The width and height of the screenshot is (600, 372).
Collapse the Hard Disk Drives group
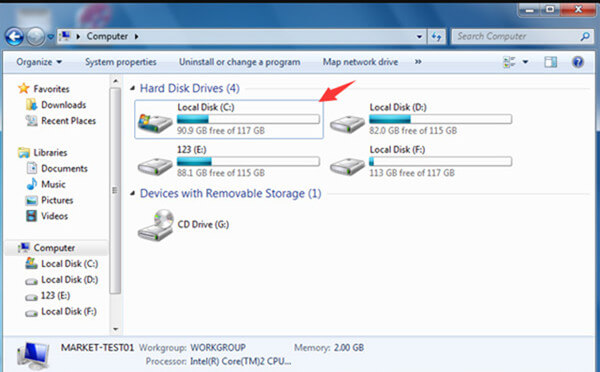(132, 88)
